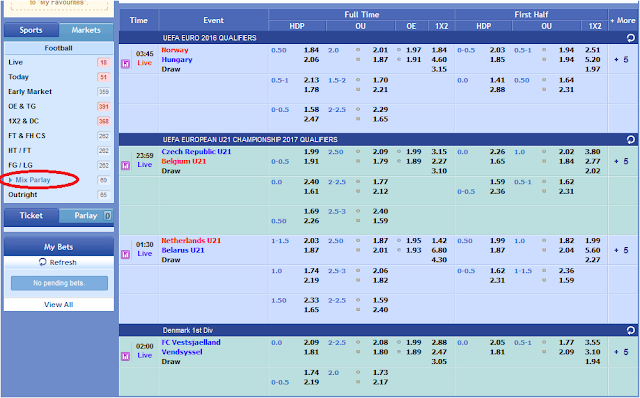Select Belgium U21 full time 1X2 odds 2.27
640x398 pixels.
click(x=439, y=161)
